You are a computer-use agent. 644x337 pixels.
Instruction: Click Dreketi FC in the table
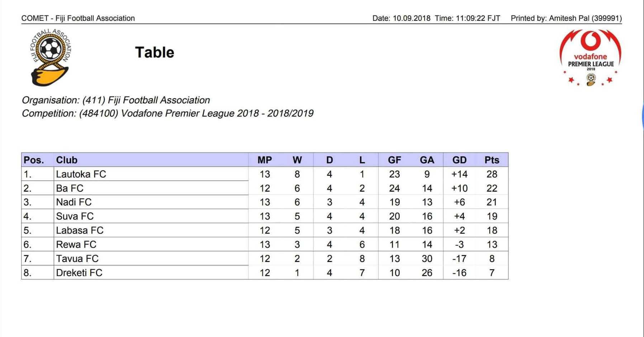pos(79,273)
